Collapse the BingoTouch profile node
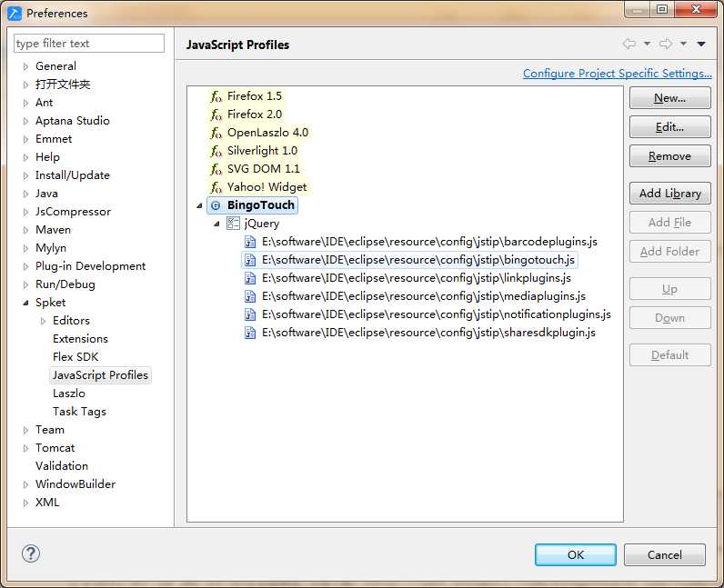The image size is (724, 588). pyautogui.click(x=199, y=205)
